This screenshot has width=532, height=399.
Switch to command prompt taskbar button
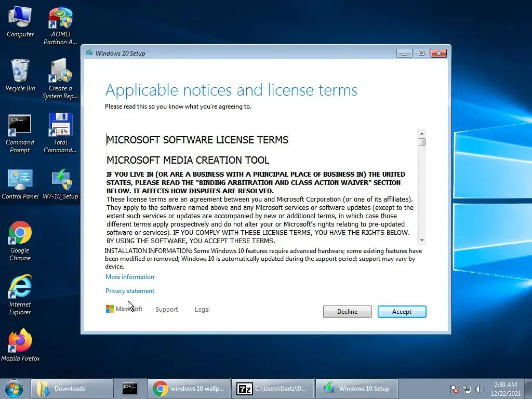click(x=130, y=389)
